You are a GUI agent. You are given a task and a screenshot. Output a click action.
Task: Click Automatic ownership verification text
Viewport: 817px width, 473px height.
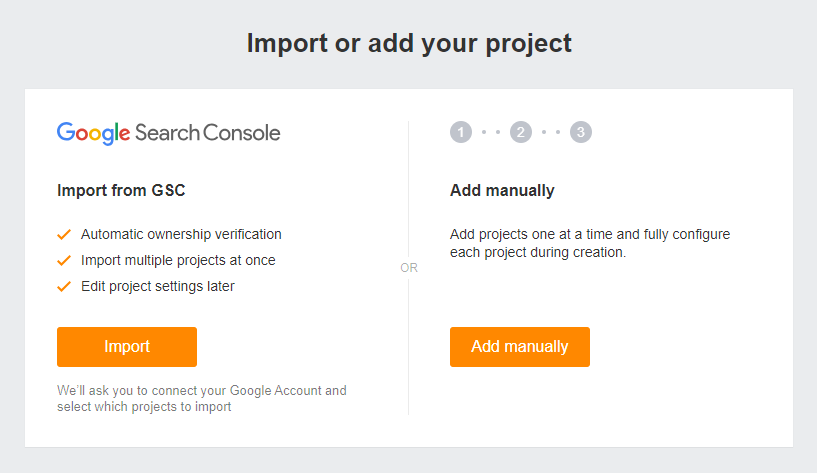click(181, 234)
